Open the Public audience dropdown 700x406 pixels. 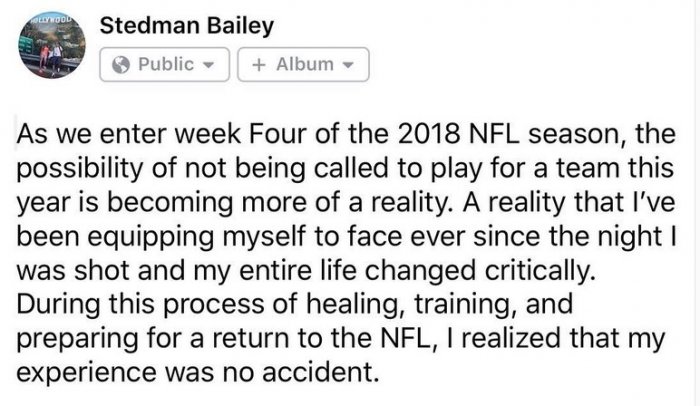click(164, 65)
